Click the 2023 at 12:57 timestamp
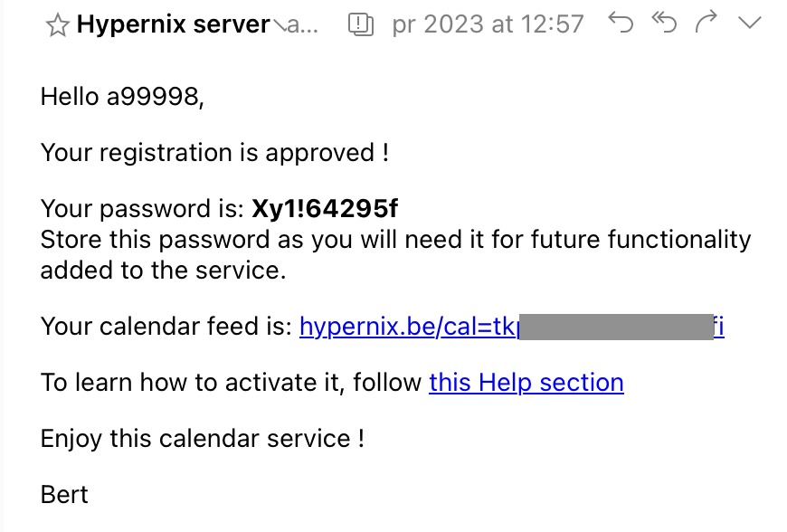Viewport: 787px width, 532px height. coord(504,24)
